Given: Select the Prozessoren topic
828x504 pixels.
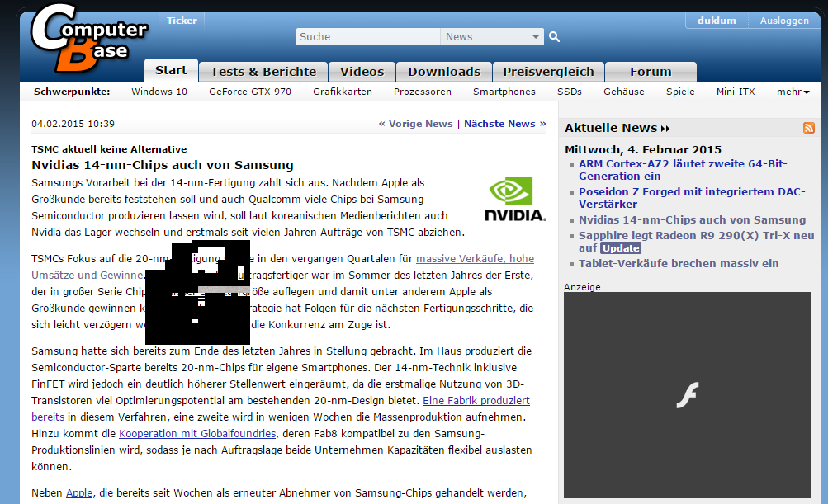Looking at the screenshot, I should 423,92.
